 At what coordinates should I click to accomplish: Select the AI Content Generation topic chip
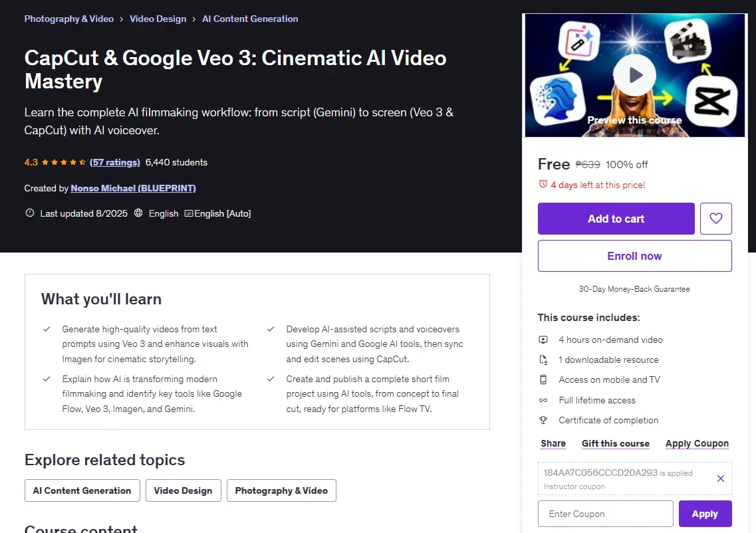pyautogui.click(x=82, y=490)
